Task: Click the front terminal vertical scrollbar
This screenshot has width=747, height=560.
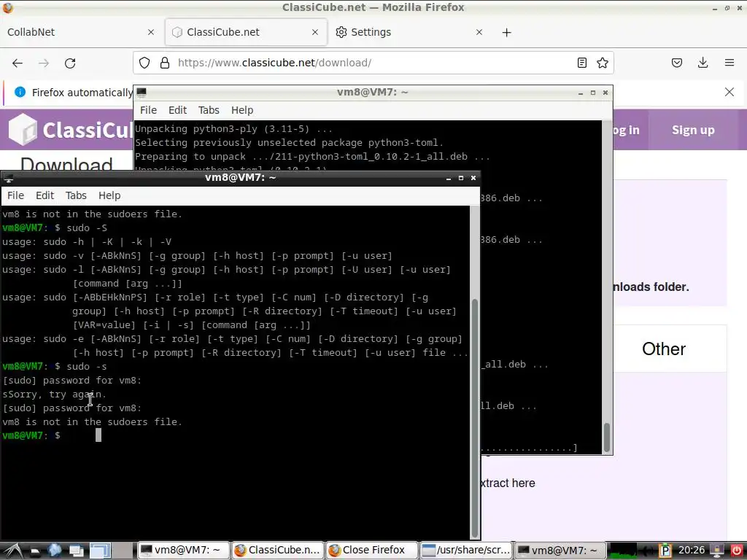Action: tap(474, 371)
